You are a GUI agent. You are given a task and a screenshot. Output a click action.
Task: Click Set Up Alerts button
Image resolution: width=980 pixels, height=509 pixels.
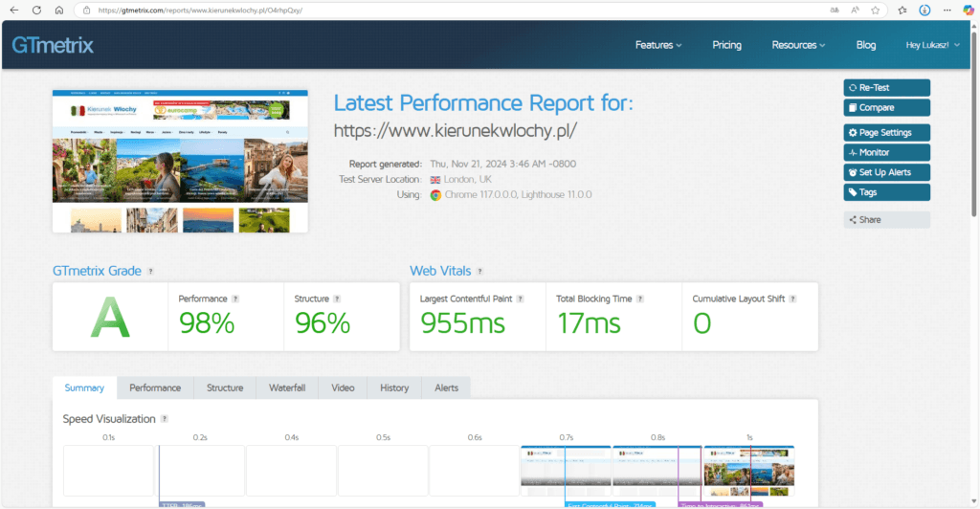point(886,172)
